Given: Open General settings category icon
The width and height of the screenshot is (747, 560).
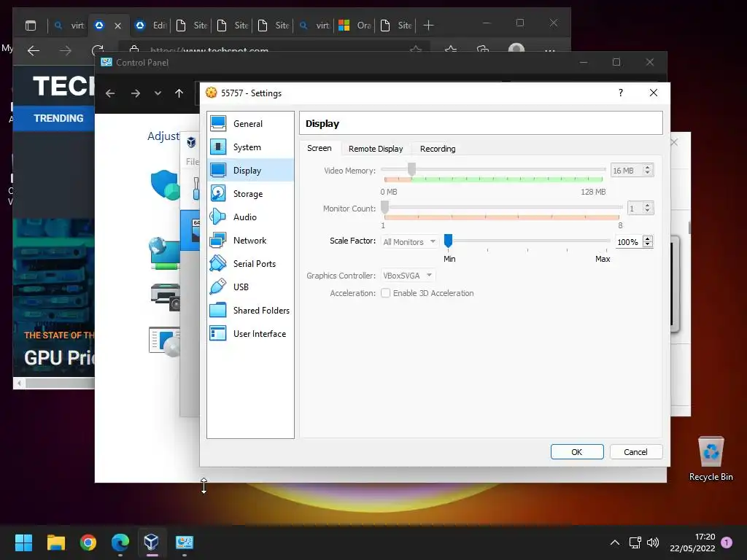Looking at the screenshot, I should [218, 123].
